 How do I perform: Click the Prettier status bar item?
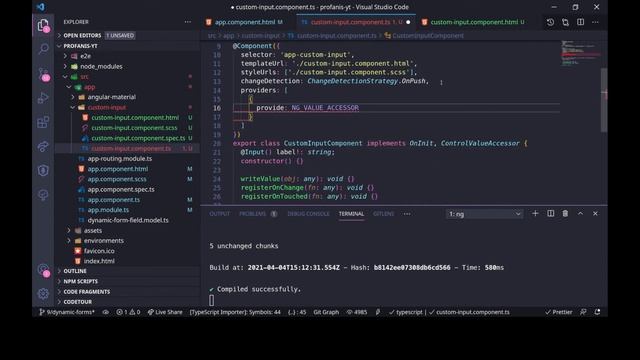pos(559,312)
